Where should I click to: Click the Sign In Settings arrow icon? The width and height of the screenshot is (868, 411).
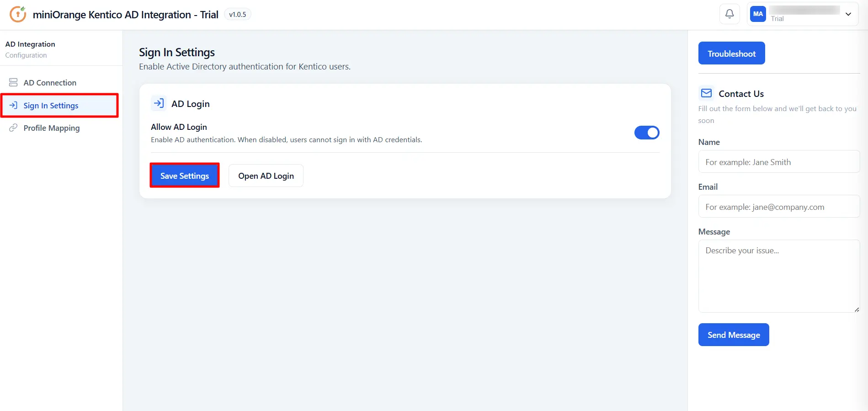pyautogui.click(x=13, y=106)
